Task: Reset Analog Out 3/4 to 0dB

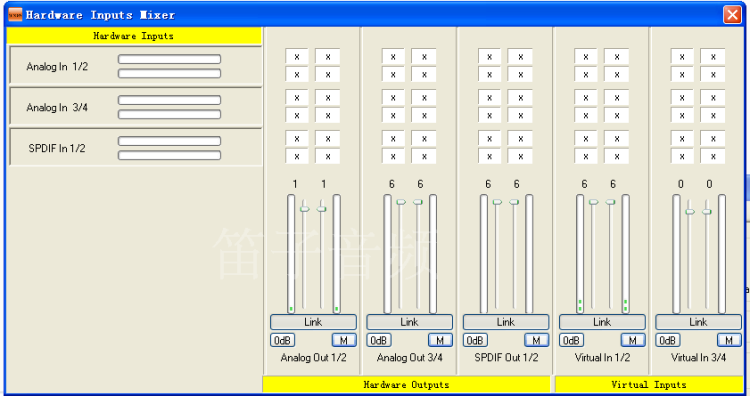Action: pyautogui.click(x=379, y=340)
